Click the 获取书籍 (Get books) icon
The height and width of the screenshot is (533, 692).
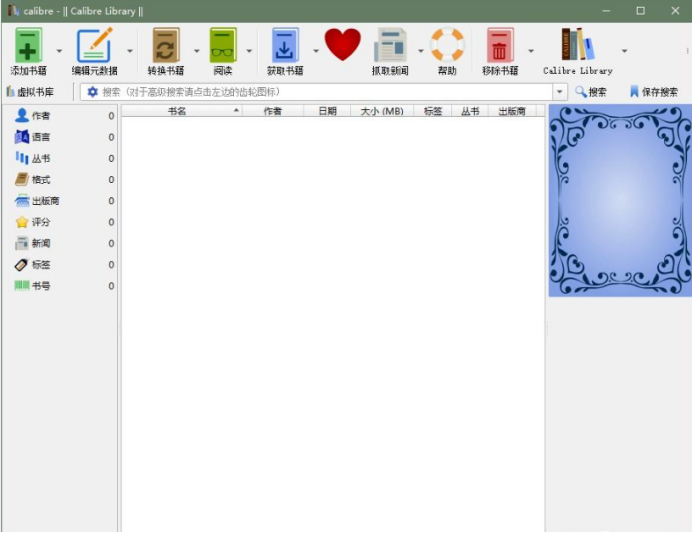tap(285, 46)
